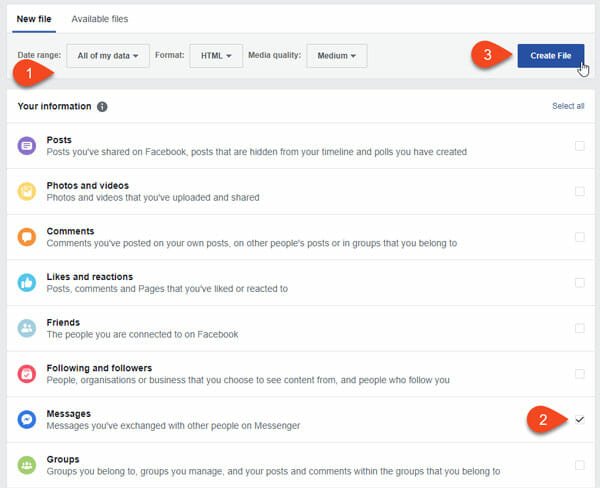Open the Media quality Medium dropdown
This screenshot has width=600, height=488.
point(337,56)
